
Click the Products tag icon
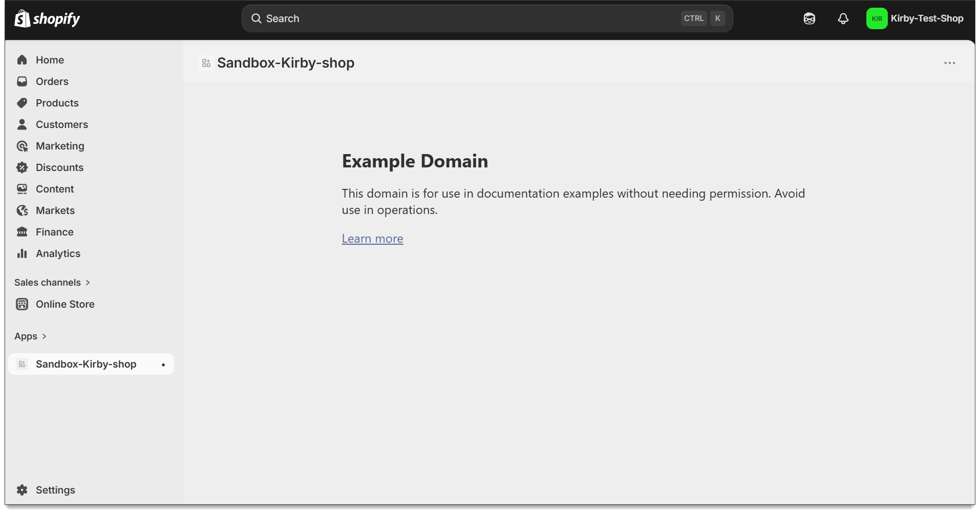point(22,103)
